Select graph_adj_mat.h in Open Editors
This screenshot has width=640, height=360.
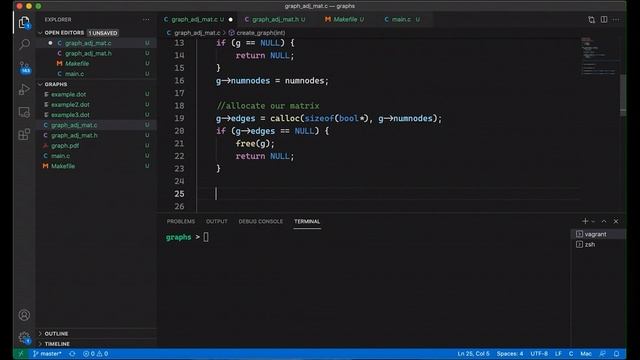click(x=96, y=53)
